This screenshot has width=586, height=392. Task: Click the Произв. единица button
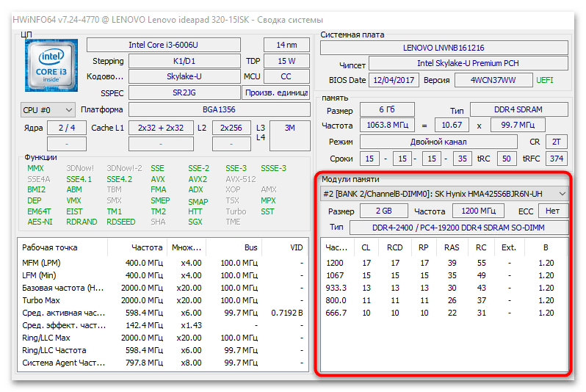coord(277,92)
